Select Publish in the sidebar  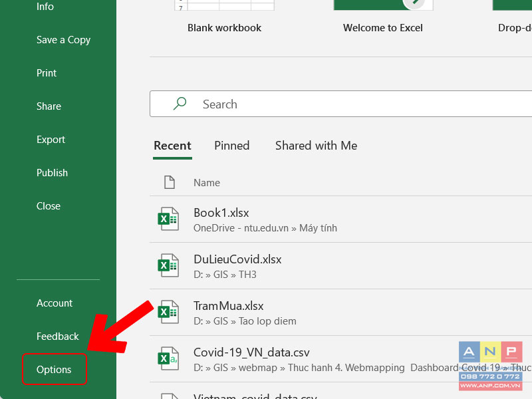click(x=53, y=173)
